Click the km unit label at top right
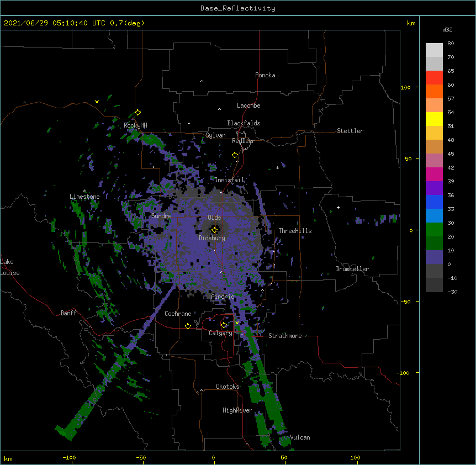Viewport: 476px width, 465px height. (x=411, y=23)
